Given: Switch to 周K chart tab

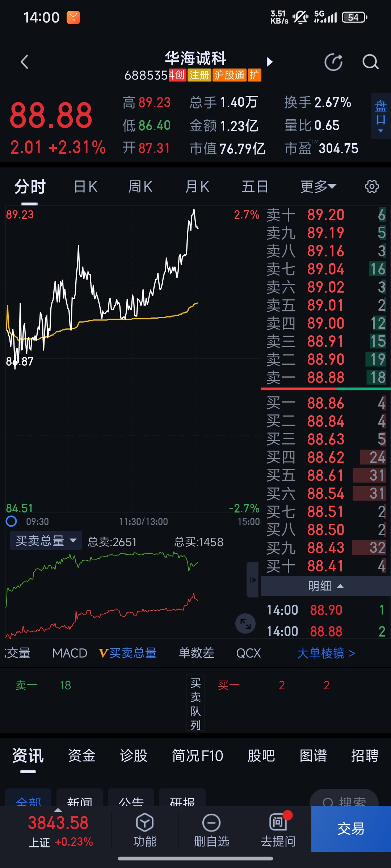Looking at the screenshot, I should (x=140, y=187).
